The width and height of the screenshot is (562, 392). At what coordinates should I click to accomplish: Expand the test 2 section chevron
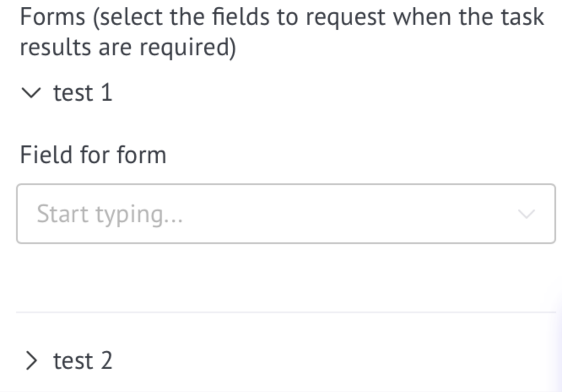[32, 361]
